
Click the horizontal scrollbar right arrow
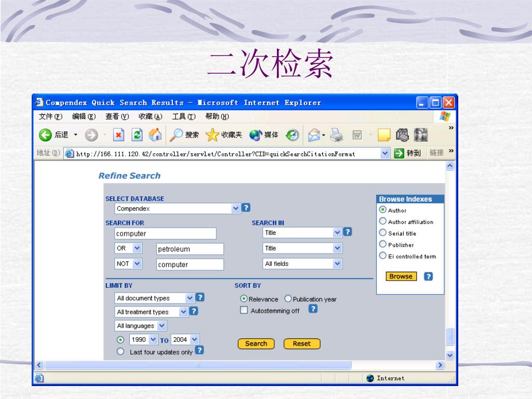click(440, 365)
